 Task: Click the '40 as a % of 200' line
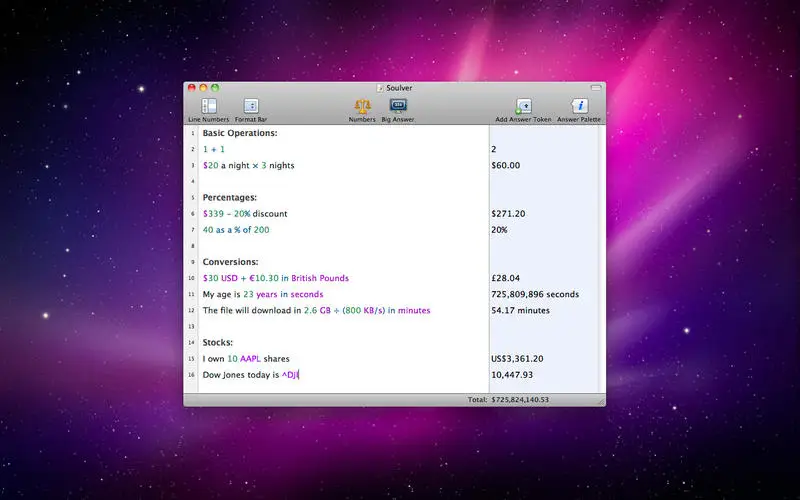coord(236,230)
